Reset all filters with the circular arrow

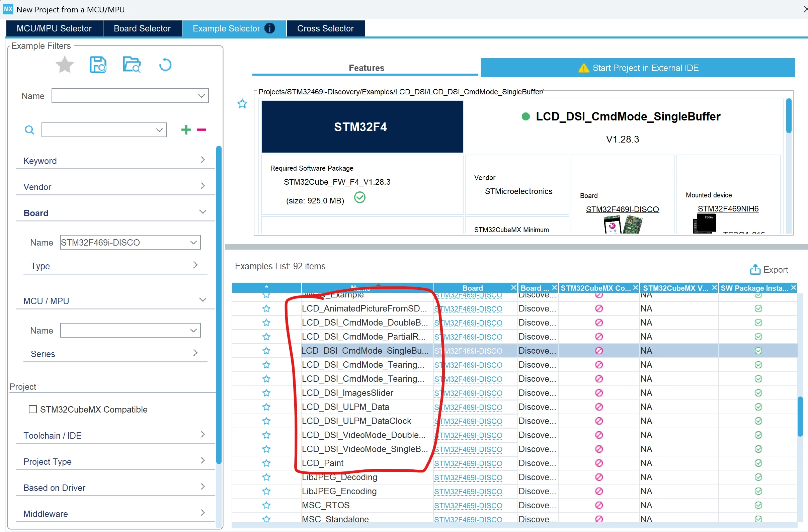click(x=165, y=65)
